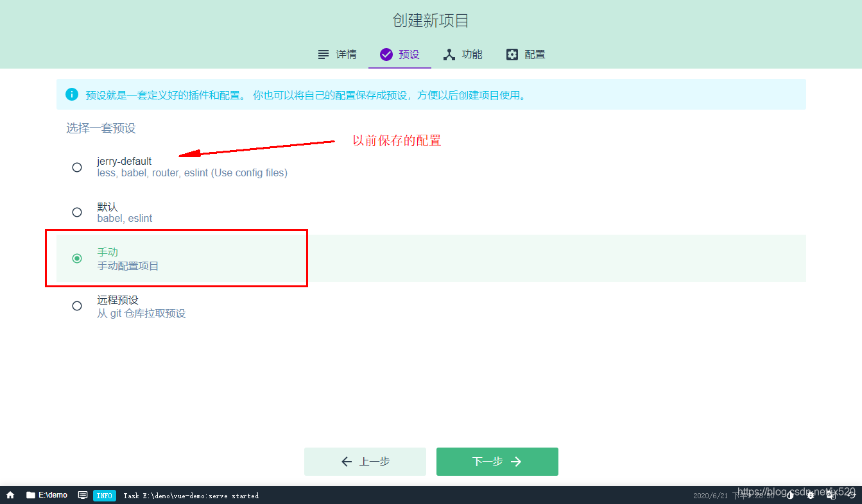Open the log console icon
Screen dimensions: 862x504
tap(83, 495)
